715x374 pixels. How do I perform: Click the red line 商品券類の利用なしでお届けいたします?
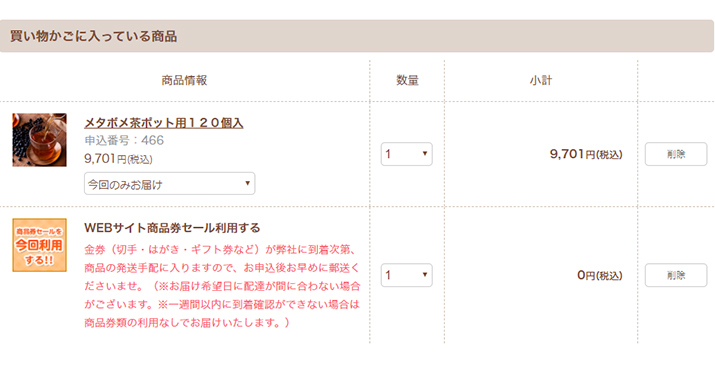(x=187, y=322)
